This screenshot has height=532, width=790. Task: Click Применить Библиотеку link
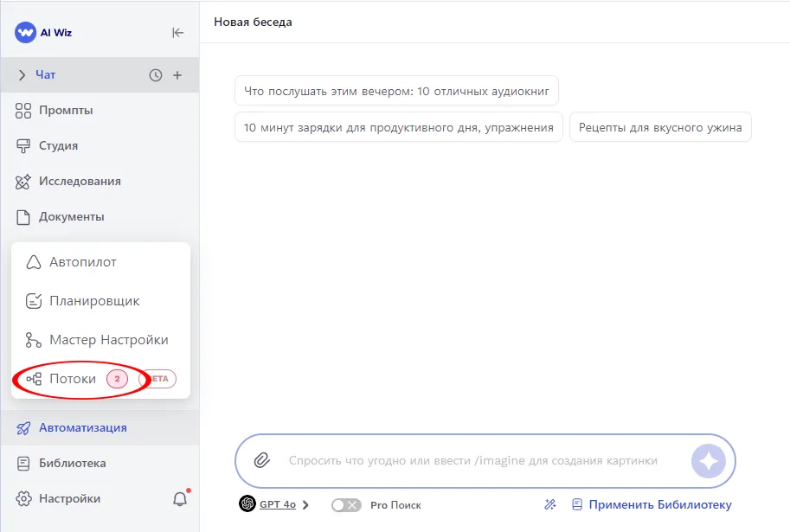click(x=659, y=505)
